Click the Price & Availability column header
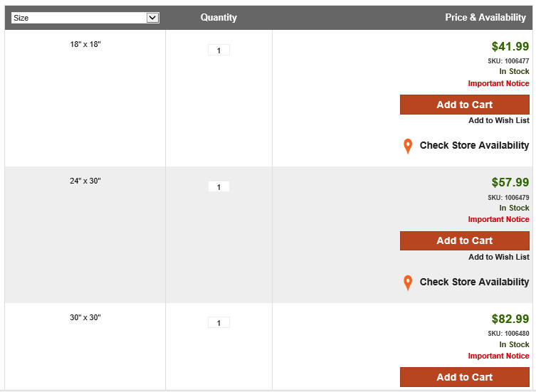536x392 pixels. click(485, 17)
